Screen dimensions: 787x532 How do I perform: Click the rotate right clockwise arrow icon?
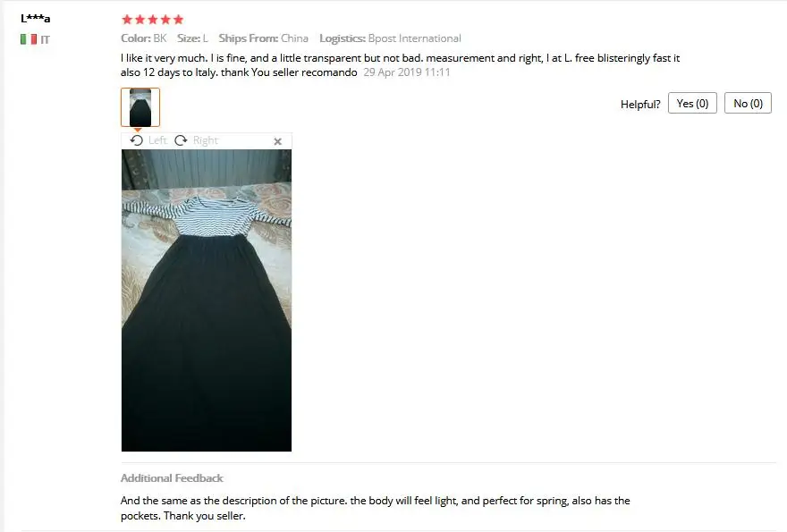click(181, 140)
